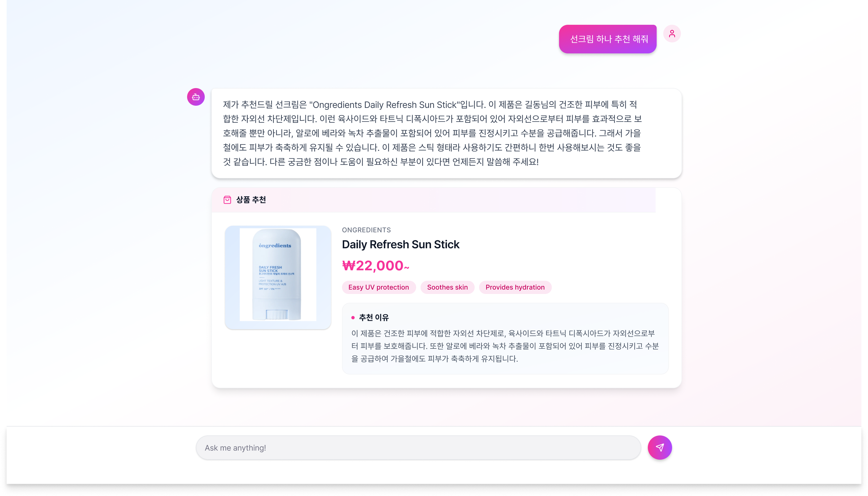Click the ONGREDIENTS brand name
This screenshot has height=496, width=868.
pos(366,230)
